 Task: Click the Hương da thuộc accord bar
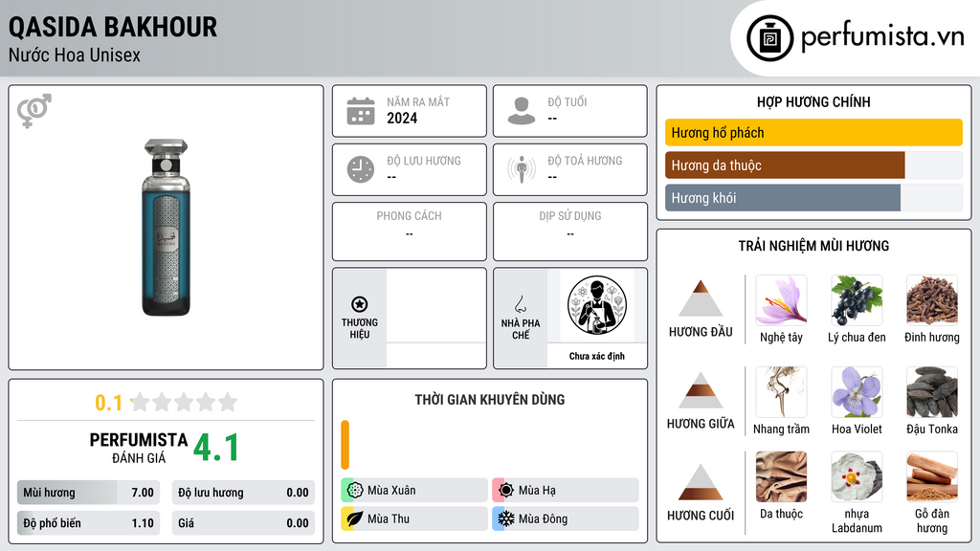pyautogui.click(x=813, y=165)
